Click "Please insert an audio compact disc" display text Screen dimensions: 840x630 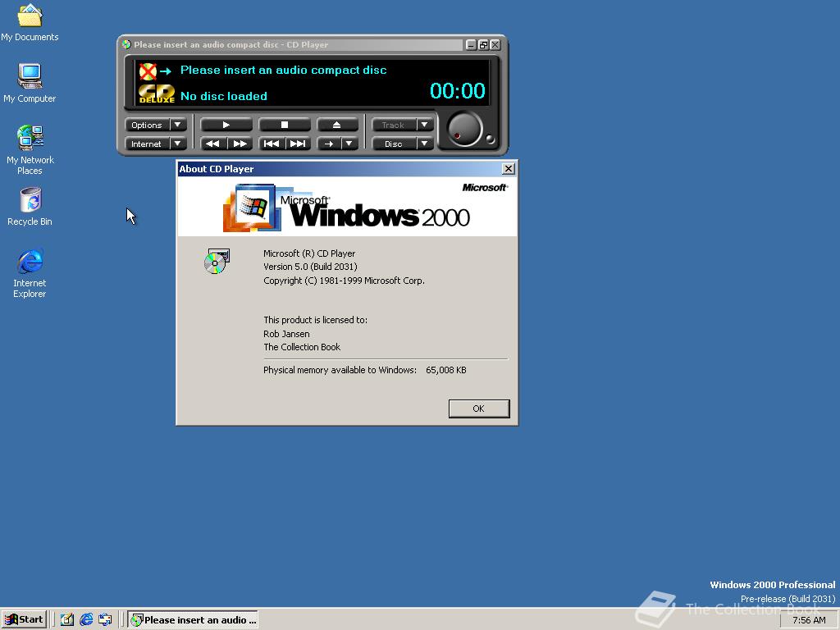pyautogui.click(x=283, y=71)
